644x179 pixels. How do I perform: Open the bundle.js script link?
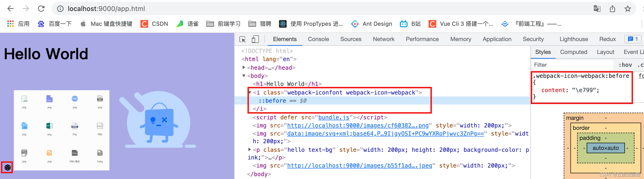point(333,117)
